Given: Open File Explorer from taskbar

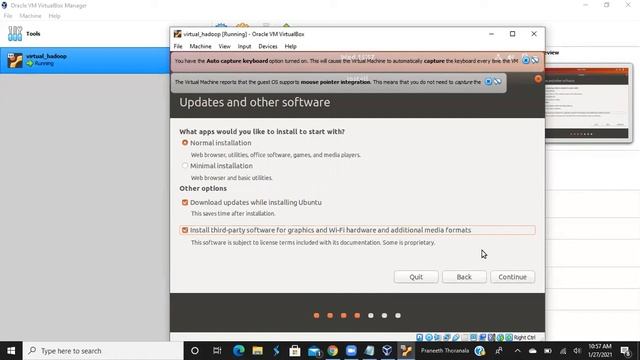Looking at the screenshot, I should pyautogui.click(x=258, y=351).
